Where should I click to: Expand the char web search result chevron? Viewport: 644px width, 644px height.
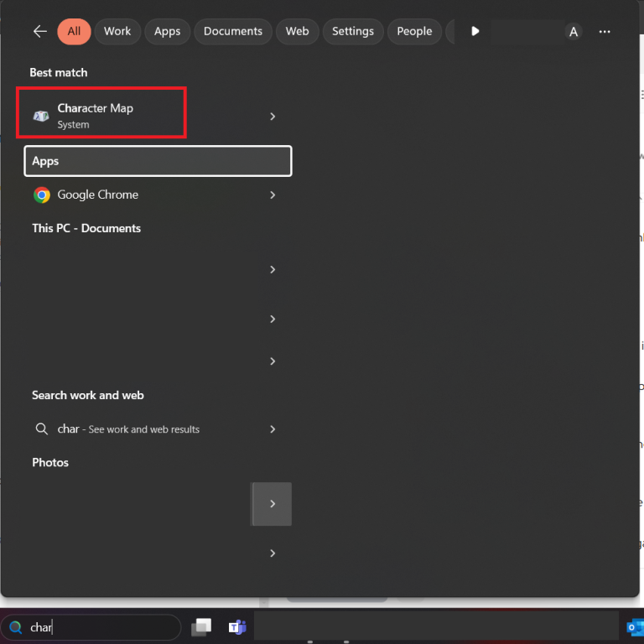click(273, 429)
